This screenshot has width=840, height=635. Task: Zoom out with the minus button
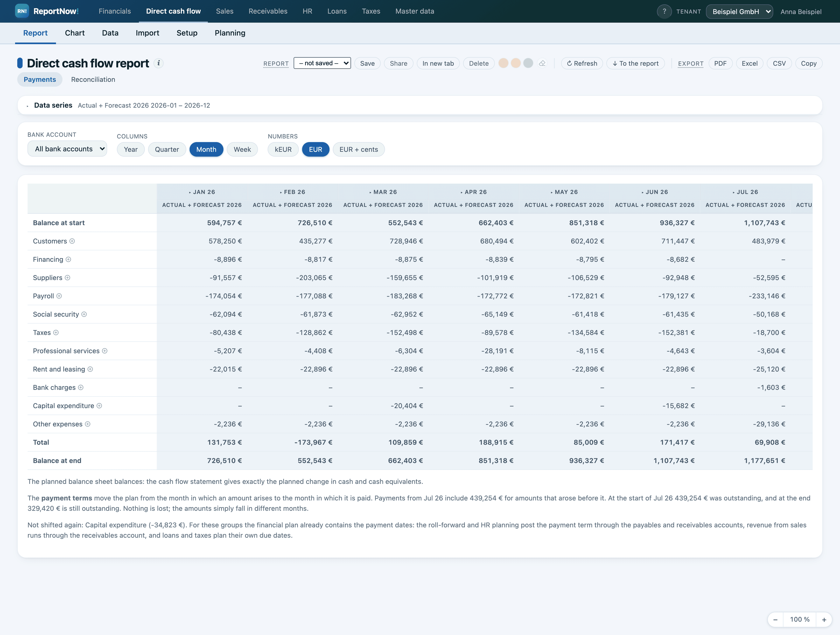tap(775, 619)
